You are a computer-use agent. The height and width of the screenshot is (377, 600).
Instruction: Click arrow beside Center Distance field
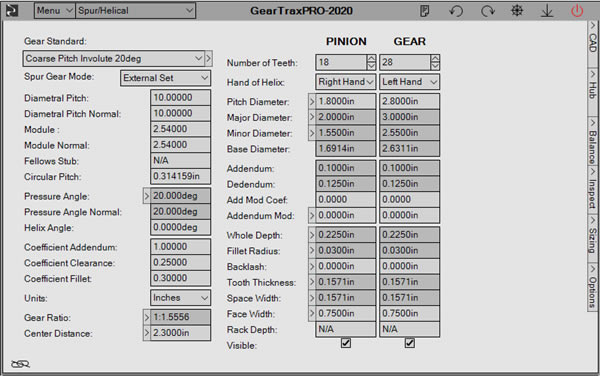(x=147, y=333)
